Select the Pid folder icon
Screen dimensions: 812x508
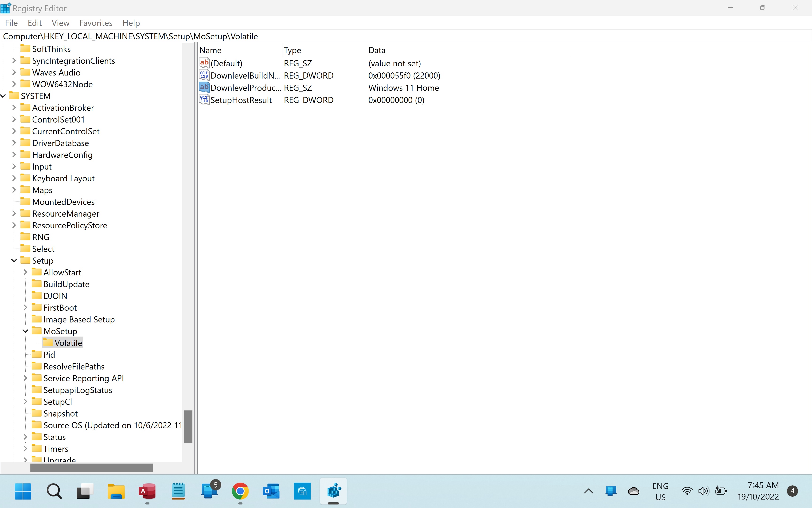click(37, 354)
